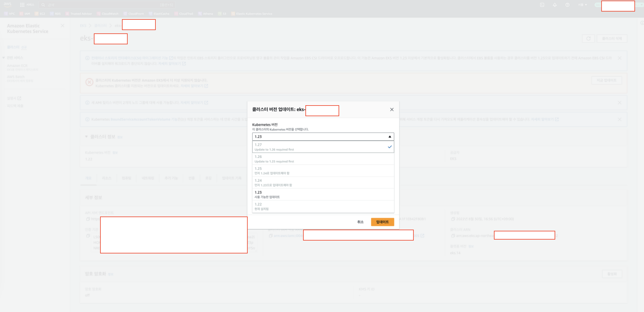Select version 1.23 available update option

(x=323, y=194)
